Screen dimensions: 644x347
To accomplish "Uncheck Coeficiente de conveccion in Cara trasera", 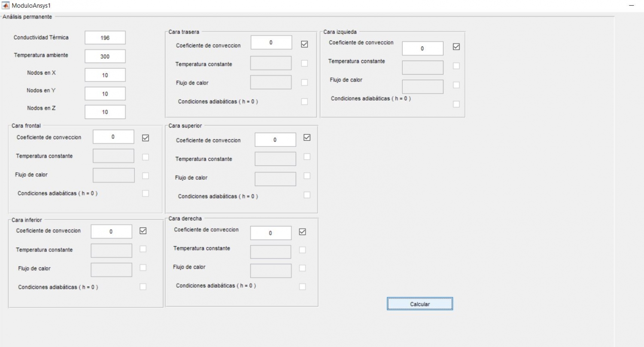I will [304, 44].
